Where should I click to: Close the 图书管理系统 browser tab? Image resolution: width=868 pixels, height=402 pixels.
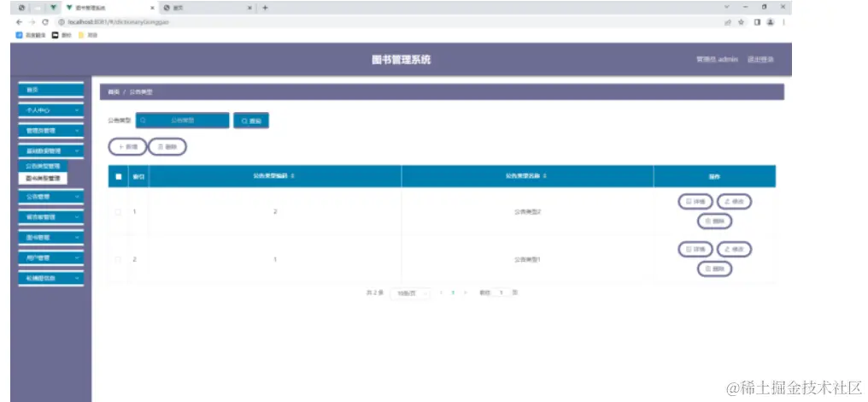(x=153, y=8)
